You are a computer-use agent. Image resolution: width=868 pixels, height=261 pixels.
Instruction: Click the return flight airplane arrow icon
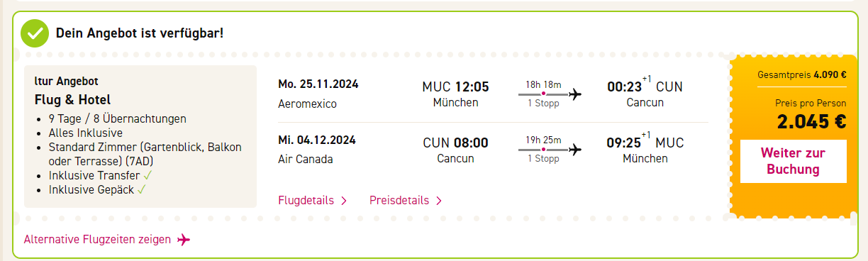(575, 149)
